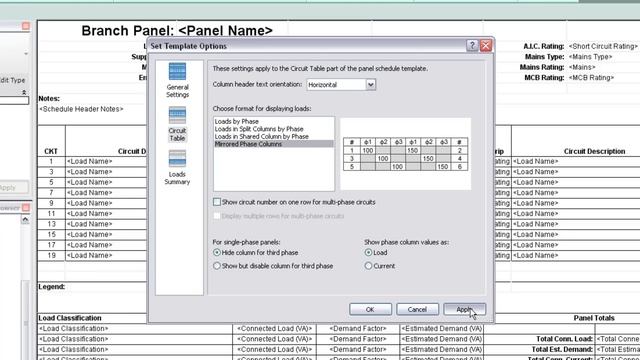Click the greyed Apply button in the left panel
Screen dimensions: 640x360
(x=9, y=187)
